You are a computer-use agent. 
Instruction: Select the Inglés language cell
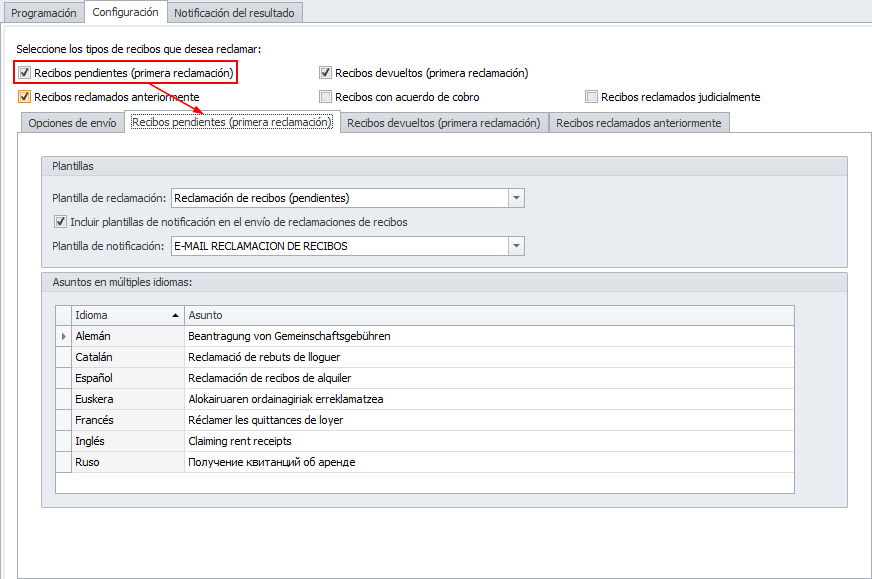(x=128, y=441)
